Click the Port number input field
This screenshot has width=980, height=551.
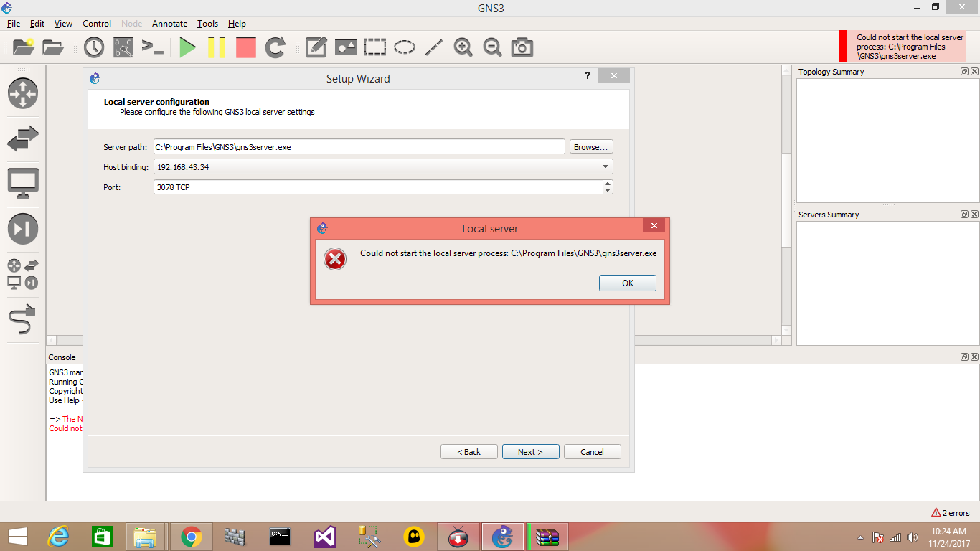coord(378,187)
